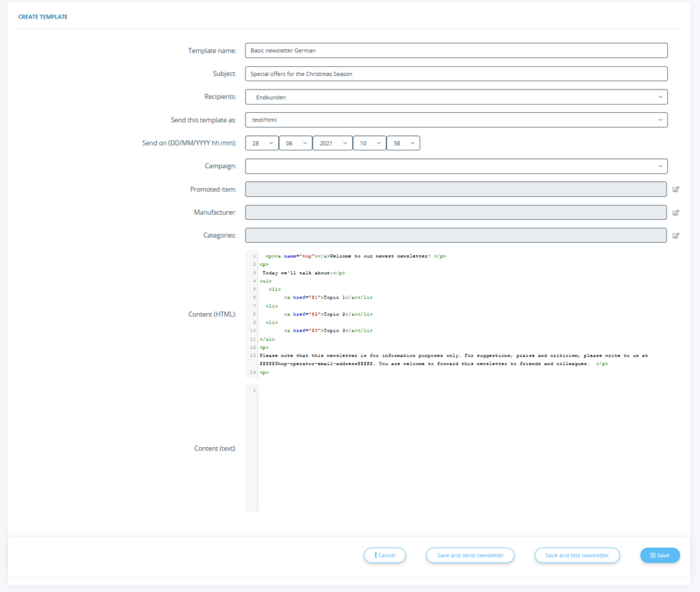Select the CREATE TEMPLATE heading link
Image resolution: width=700 pixels, height=592 pixels.
42,16
